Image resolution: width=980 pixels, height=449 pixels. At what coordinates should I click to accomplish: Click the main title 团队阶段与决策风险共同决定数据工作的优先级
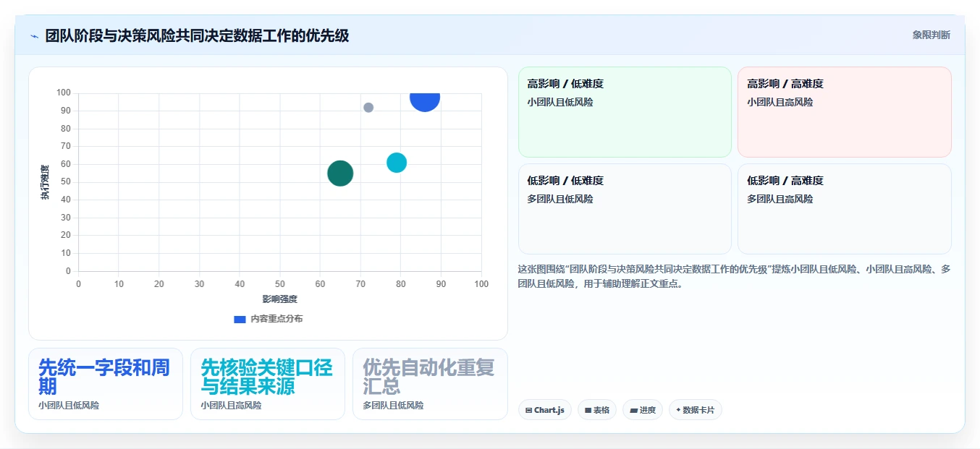[x=197, y=35]
